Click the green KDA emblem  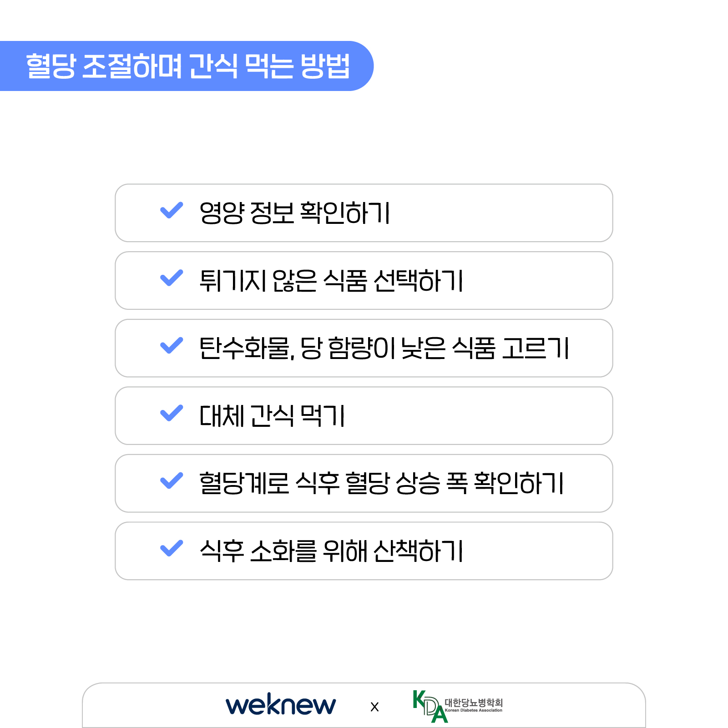(429, 707)
